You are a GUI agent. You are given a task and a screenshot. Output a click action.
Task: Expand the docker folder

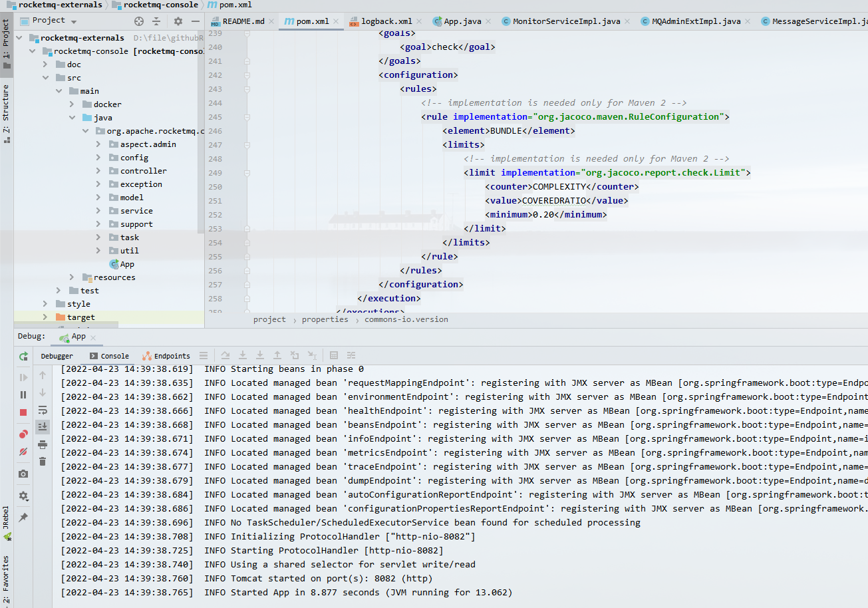pyautogui.click(x=72, y=104)
